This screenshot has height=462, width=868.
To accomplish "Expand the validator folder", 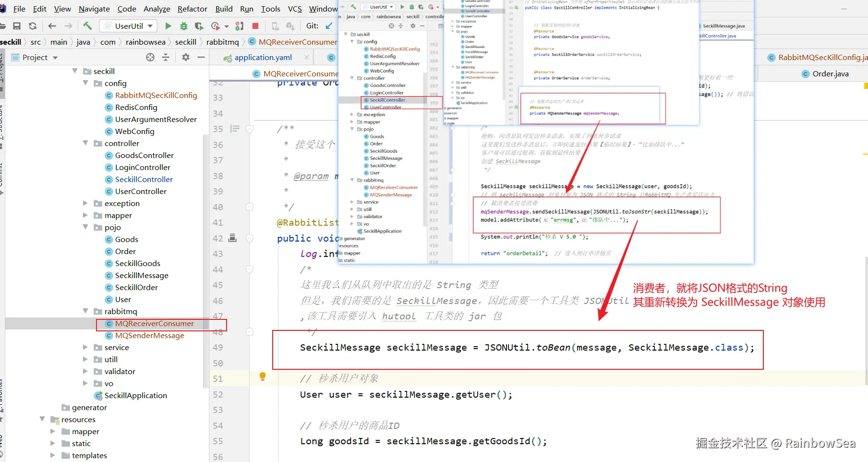I will [x=85, y=371].
